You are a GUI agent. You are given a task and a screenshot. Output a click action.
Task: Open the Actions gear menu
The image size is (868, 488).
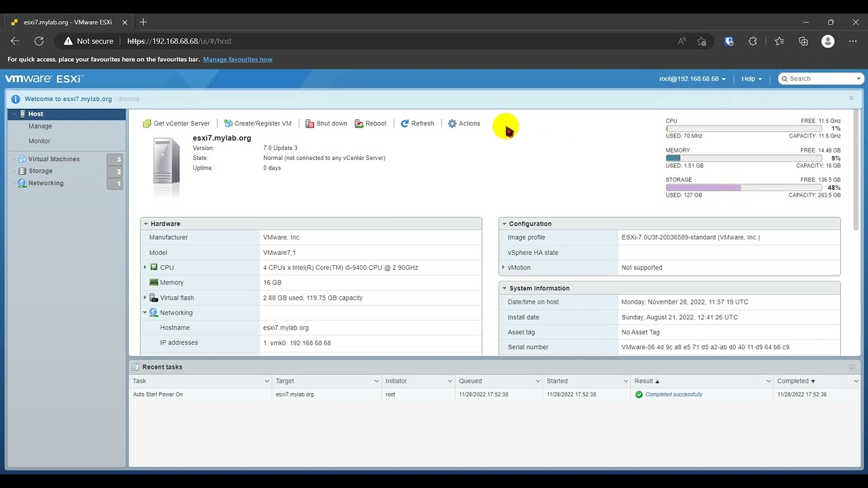(464, 123)
